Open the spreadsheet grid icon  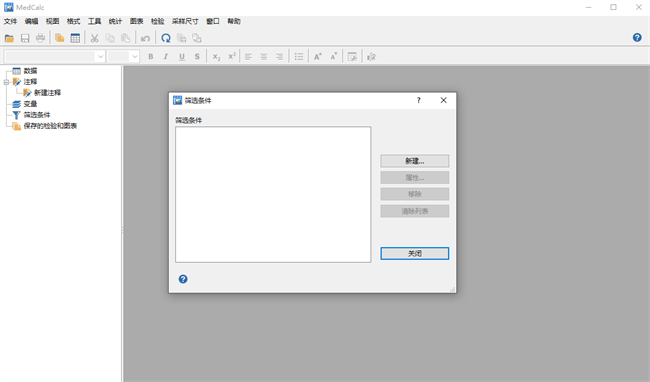coord(75,39)
